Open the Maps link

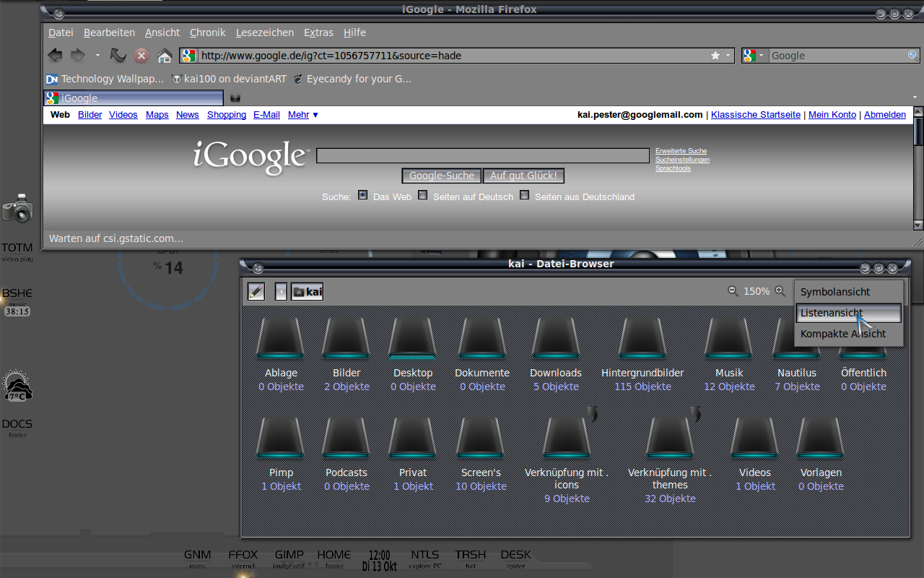pos(157,115)
